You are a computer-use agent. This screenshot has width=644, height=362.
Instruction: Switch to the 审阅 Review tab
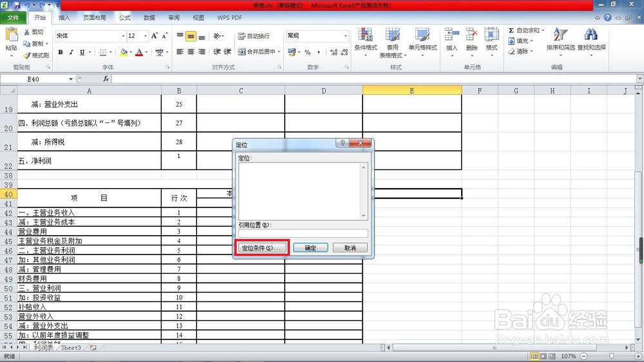(174, 17)
